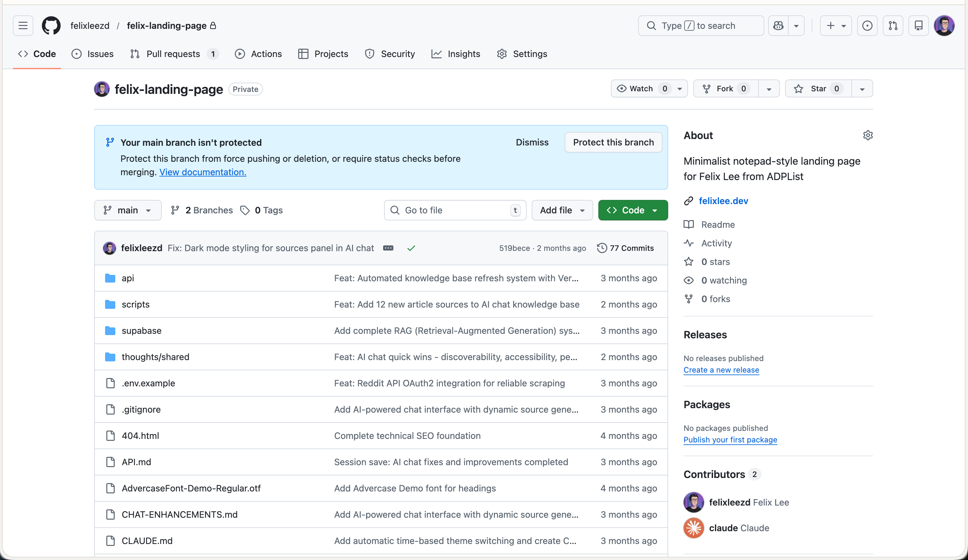Open the green Code dropdown
968x560 pixels.
[x=633, y=210]
